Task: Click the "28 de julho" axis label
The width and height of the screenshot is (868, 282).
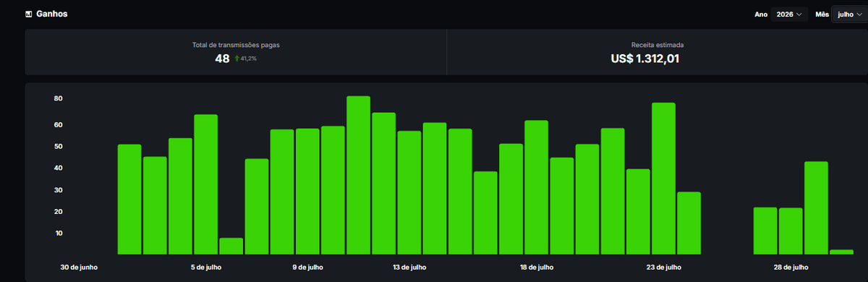Action: point(791,268)
